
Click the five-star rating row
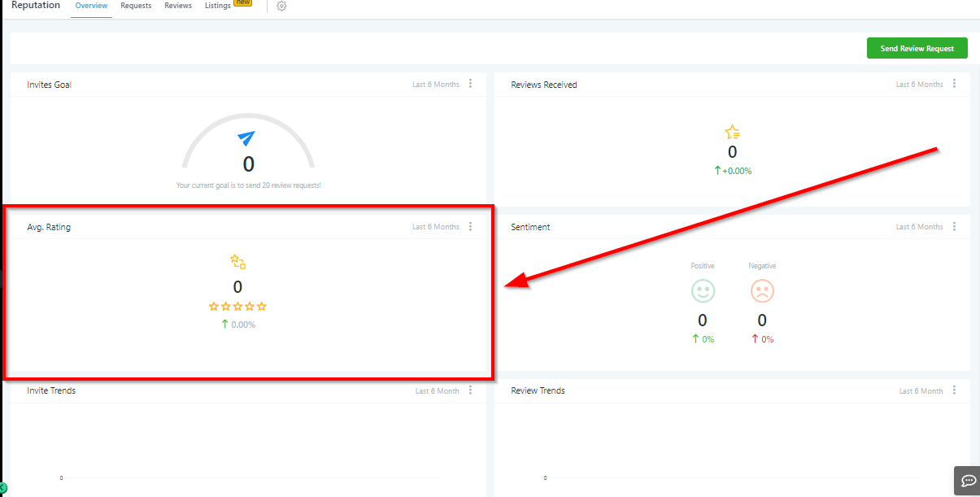coord(237,307)
